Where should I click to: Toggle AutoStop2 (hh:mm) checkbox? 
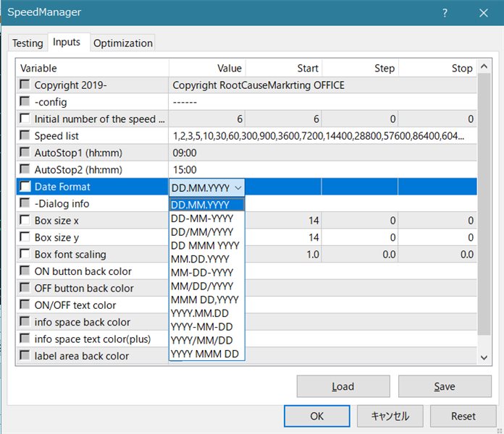tap(25, 169)
